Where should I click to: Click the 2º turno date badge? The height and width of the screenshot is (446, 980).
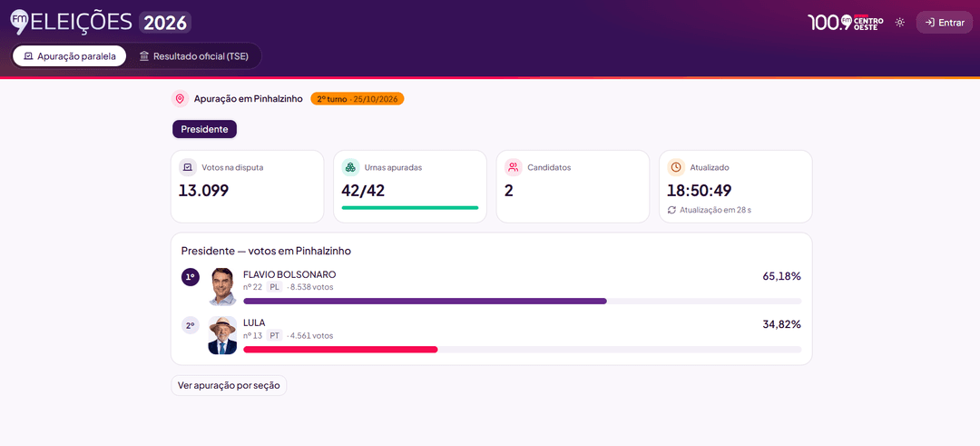pyautogui.click(x=358, y=99)
